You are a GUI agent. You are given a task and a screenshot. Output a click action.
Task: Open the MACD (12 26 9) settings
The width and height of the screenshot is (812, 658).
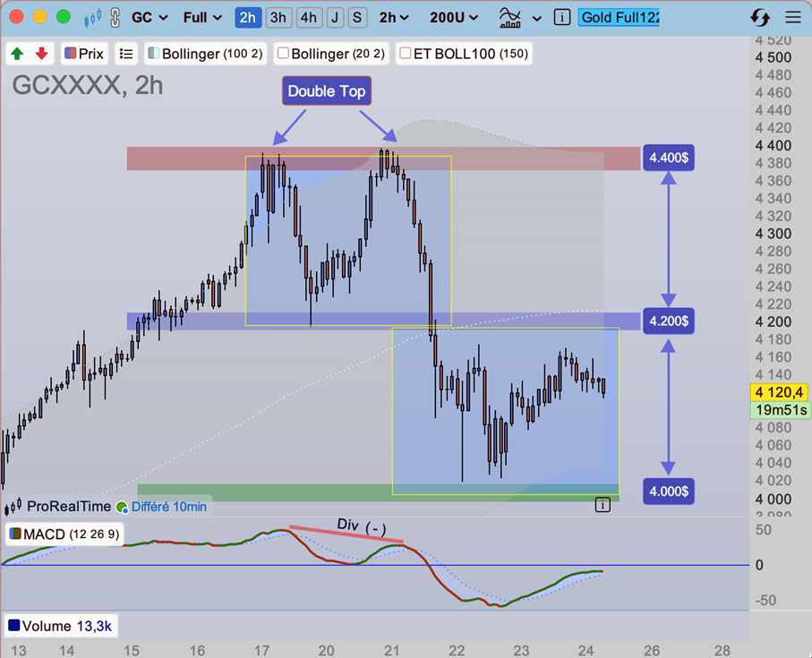coord(64,534)
